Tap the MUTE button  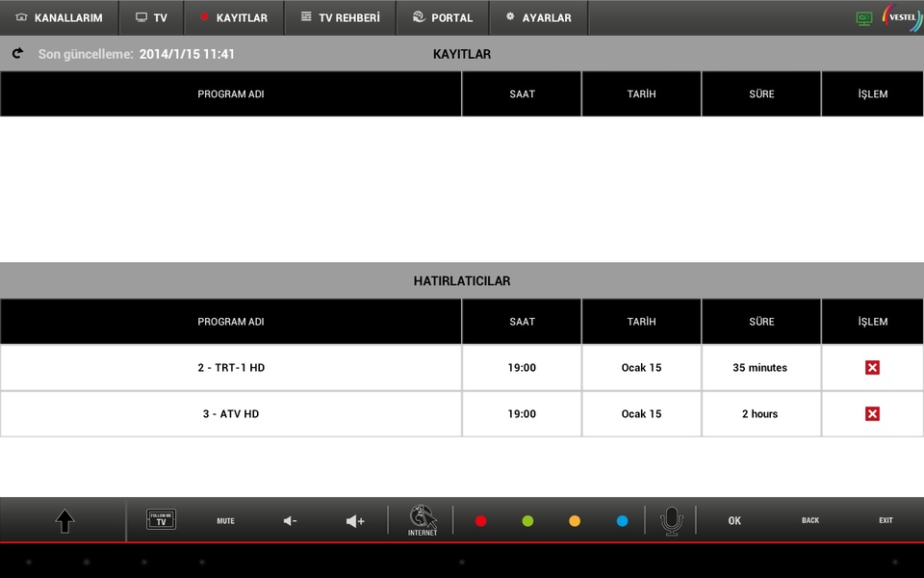[x=225, y=521]
